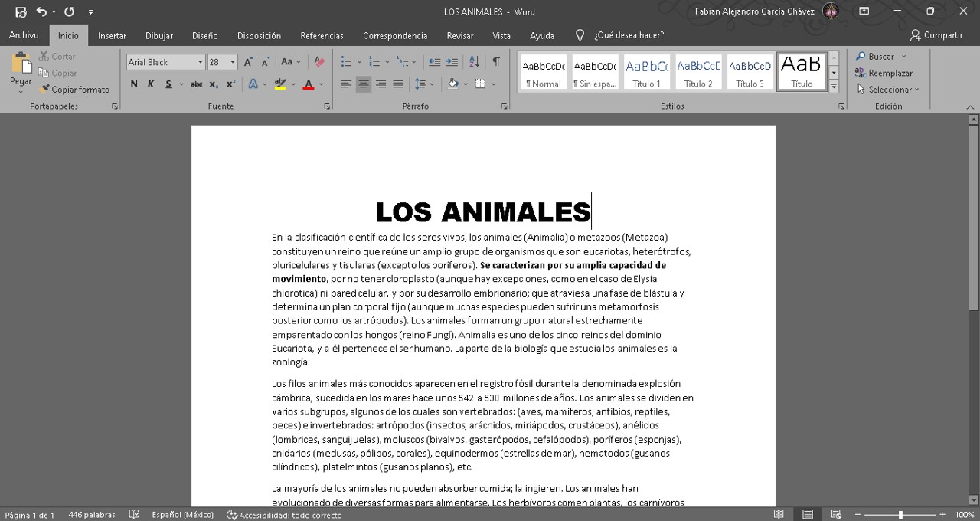Click the Copiar formato brush icon
The height and width of the screenshot is (521, 980).
(x=45, y=90)
